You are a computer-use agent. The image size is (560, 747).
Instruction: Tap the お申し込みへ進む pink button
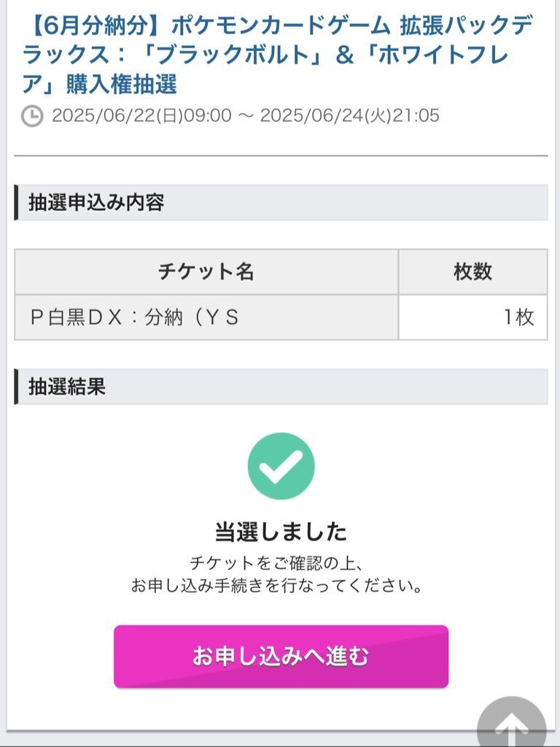281,657
